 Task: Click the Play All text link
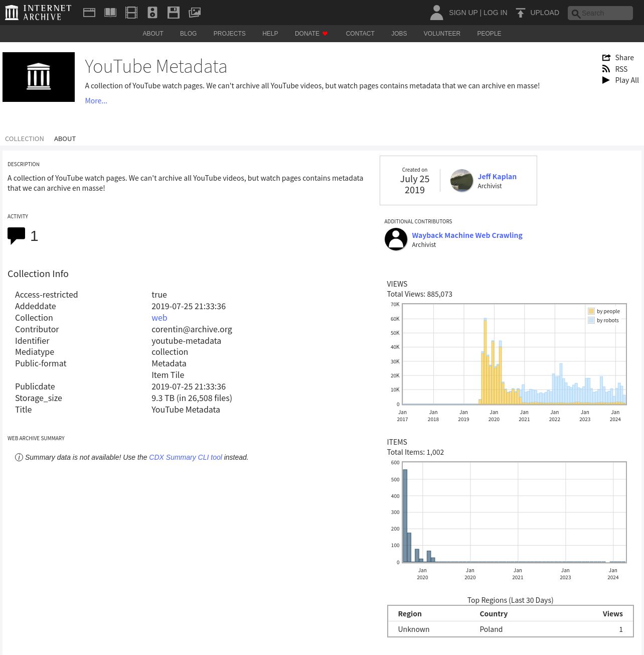coord(627,80)
